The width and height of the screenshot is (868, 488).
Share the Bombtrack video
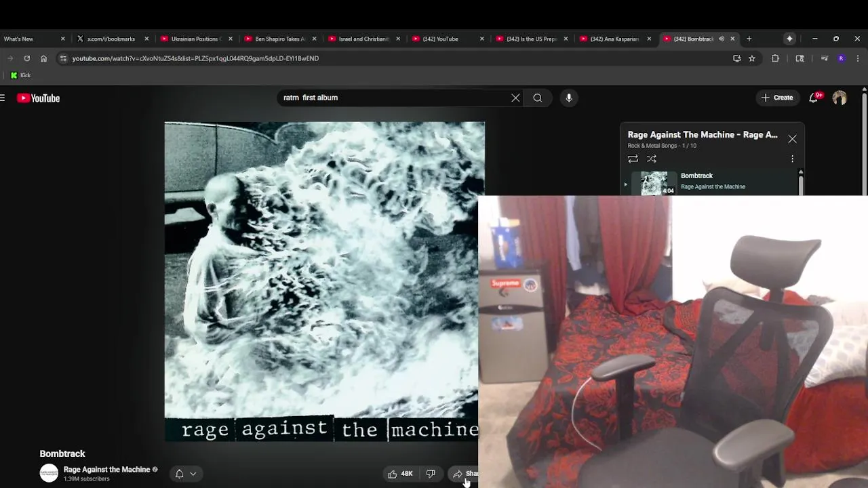pyautogui.click(x=465, y=474)
